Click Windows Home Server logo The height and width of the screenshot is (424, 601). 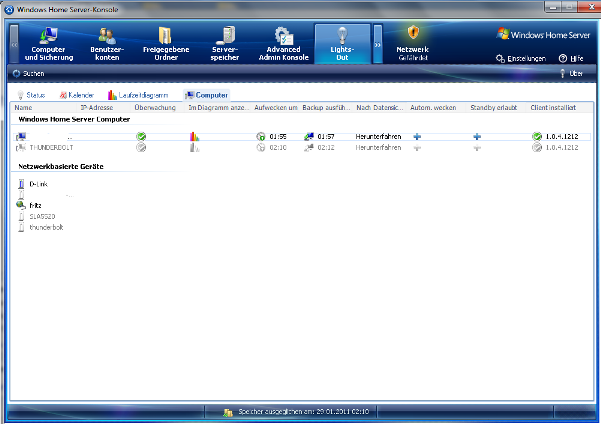coord(543,35)
